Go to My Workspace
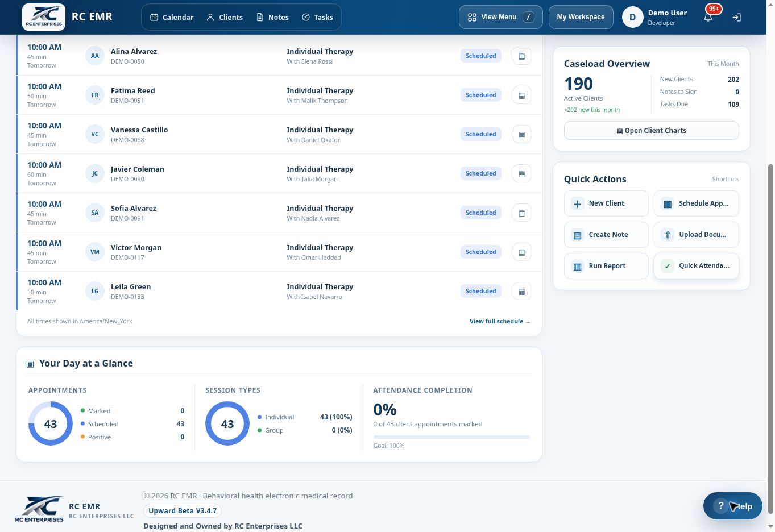Image resolution: width=775 pixels, height=532 pixels. coord(581,17)
